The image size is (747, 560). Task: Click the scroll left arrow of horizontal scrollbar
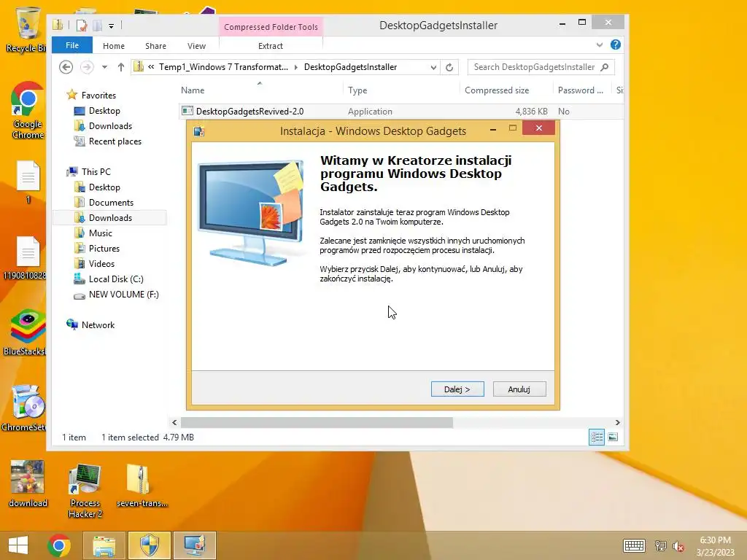[174, 422]
